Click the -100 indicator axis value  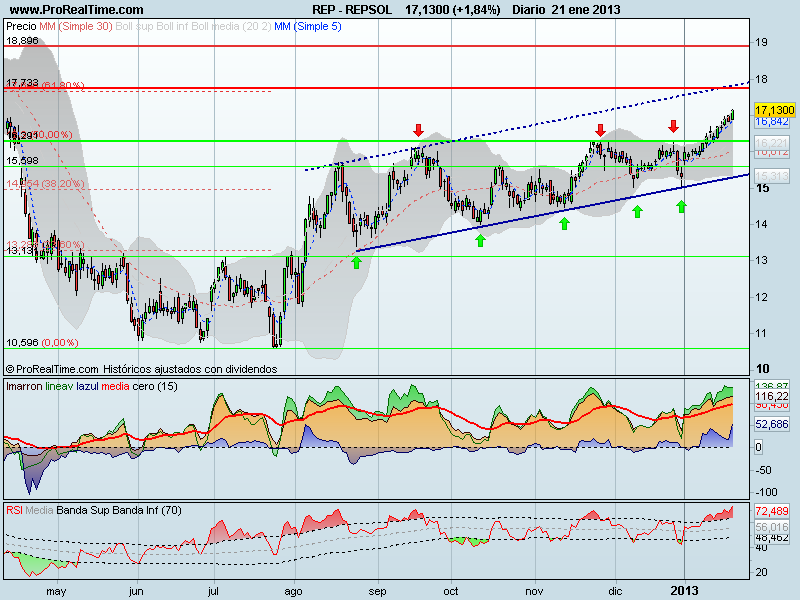765,492
